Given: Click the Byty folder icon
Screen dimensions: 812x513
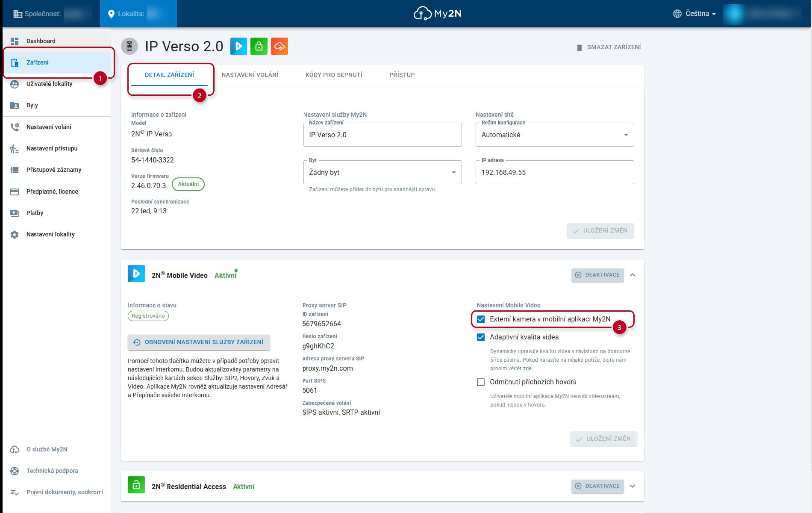Looking at the screenshot, I should coord(15,105).
